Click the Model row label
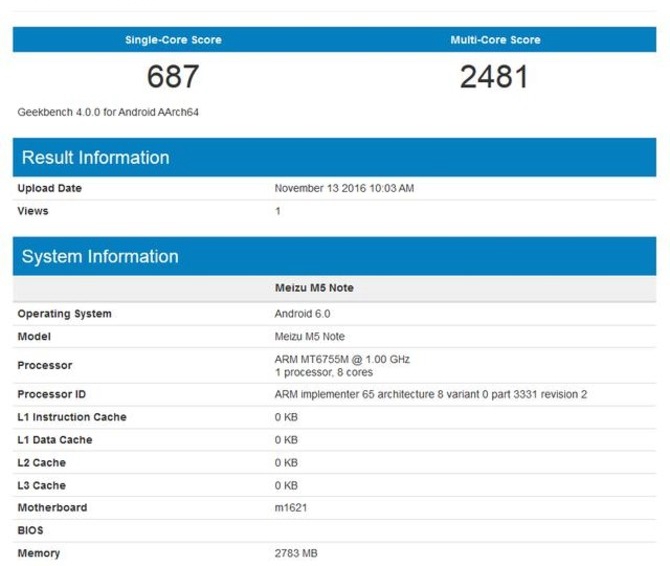This screenshot has height=566, width=670. click(34, 337)
